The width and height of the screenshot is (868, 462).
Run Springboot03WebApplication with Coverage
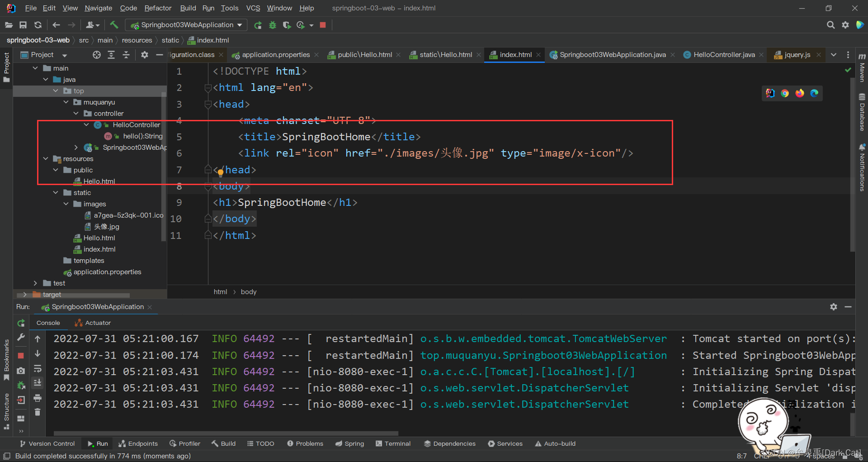pos(287,25)
